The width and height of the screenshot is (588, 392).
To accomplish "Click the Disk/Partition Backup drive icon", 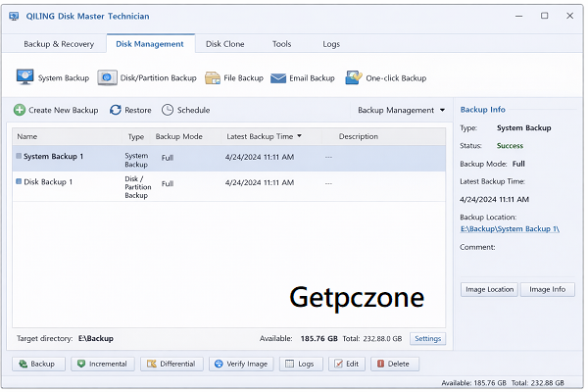I will (x=107, y=77).
